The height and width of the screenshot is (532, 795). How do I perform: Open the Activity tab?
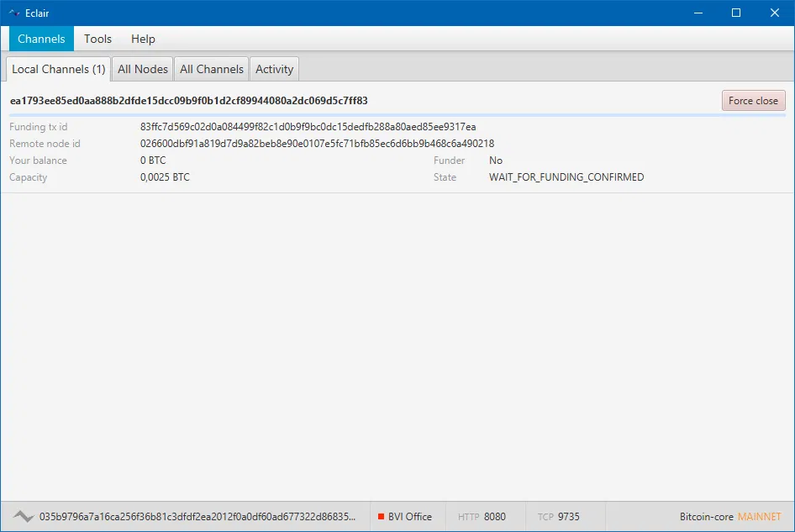(274, 69)
